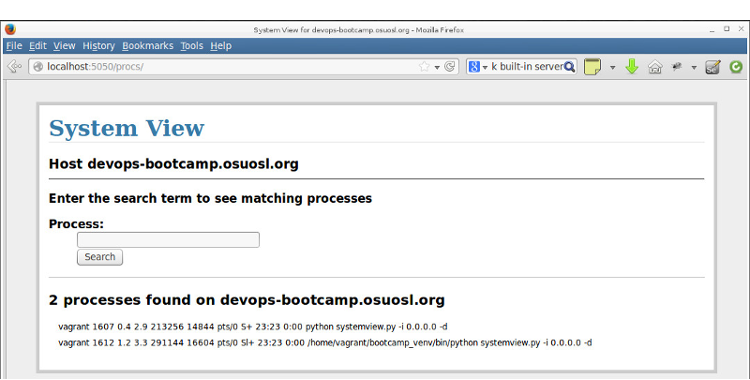This screenshot has height=380, width=750.
Task: Expand Firebug icon dropdown arrow
Action: [694, 67]
